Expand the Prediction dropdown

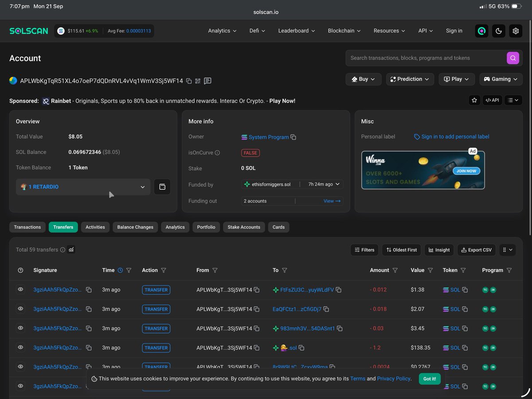coord(410,79)
